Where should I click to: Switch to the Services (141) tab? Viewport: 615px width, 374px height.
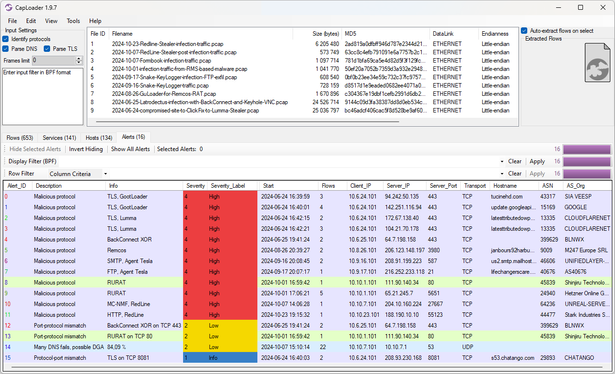coord(59,138)
